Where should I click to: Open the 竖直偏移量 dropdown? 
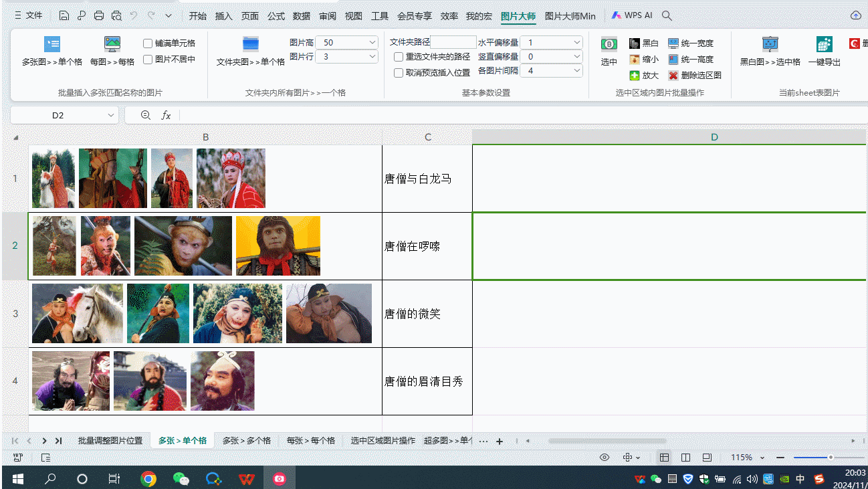coord(577,57)
